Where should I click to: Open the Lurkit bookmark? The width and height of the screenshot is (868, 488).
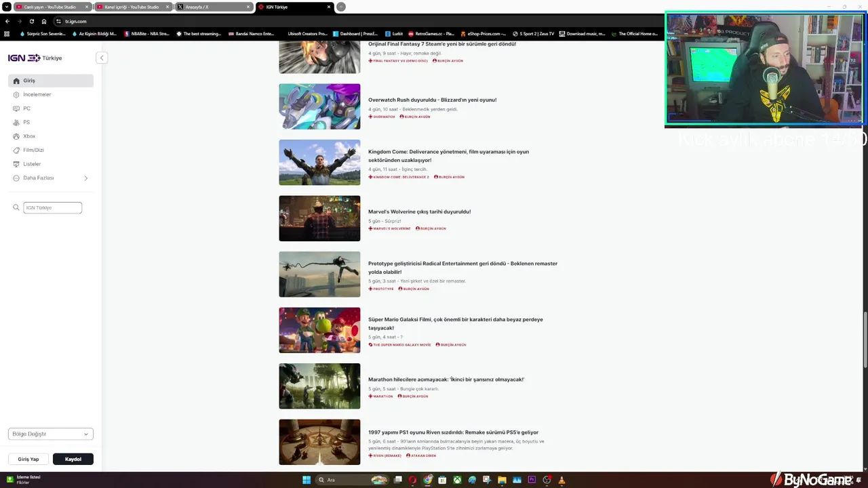click(394, 34)
